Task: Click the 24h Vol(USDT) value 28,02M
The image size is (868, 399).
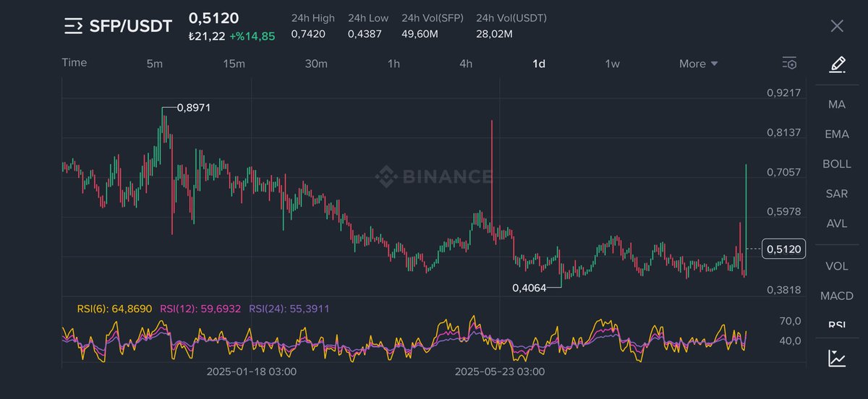Action: pos(494,33)
